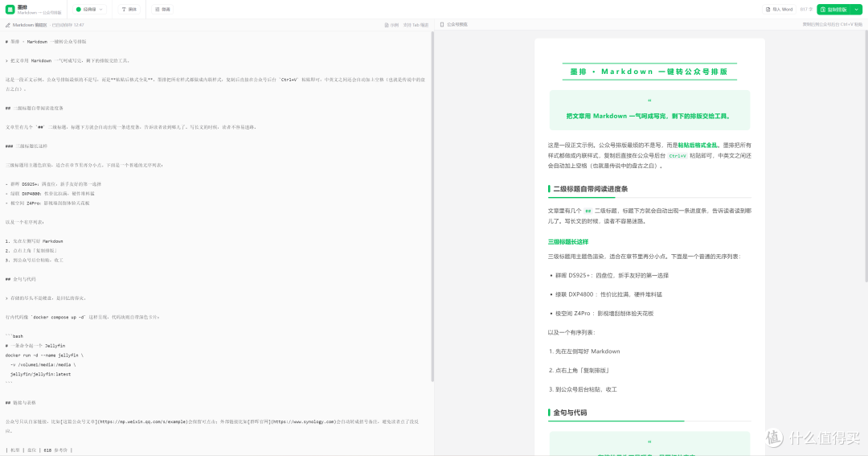Viewport: 868px width, 456px height.
Task: Open the 经典绿 theme color dropdown
Action: coord(90,10)
